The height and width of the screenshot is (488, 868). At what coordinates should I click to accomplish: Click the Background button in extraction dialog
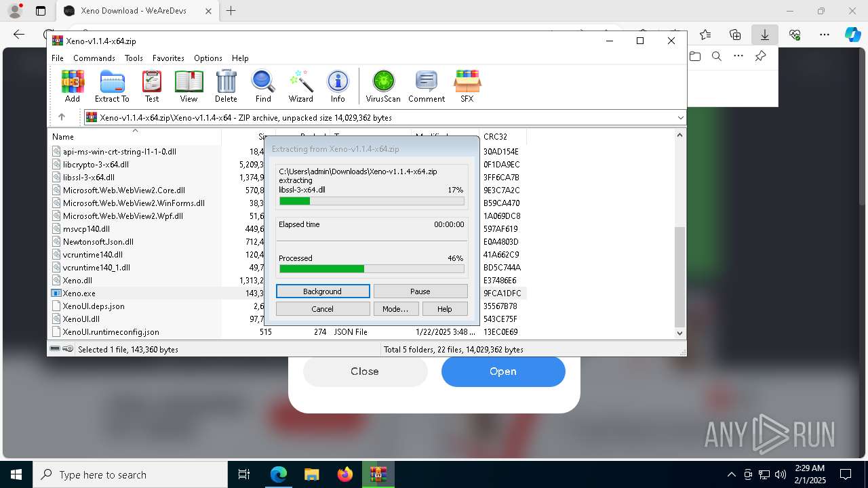(x=323, y=291)
